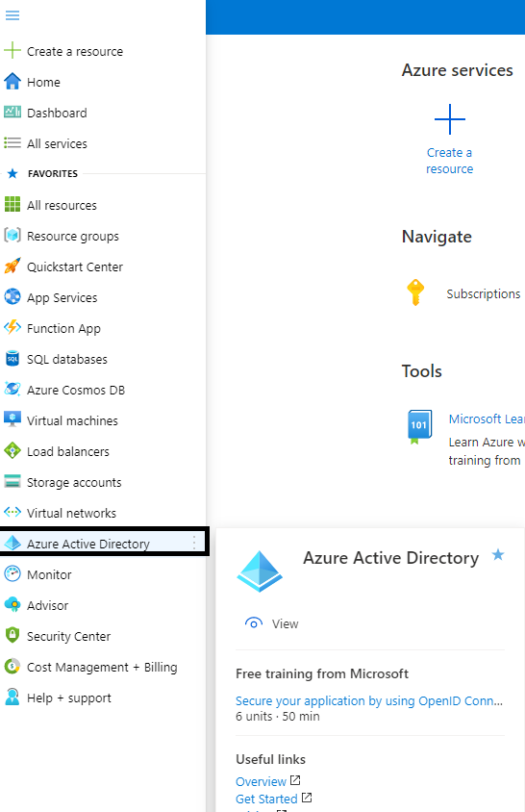Click the Virtual machines monitor icon
Screen dimensions: 525x812
pyautogui.click(x=12, y=419)
